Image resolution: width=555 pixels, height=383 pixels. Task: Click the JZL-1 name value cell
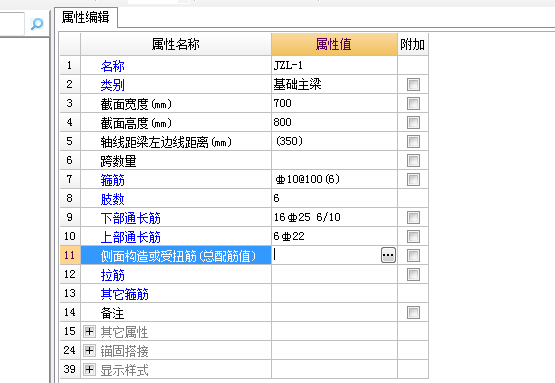[334, 65]
